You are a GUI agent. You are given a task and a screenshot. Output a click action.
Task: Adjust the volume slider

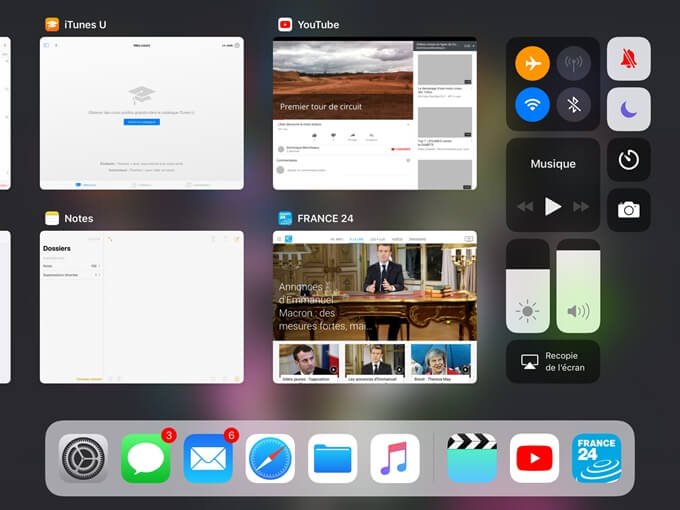point(578,286)
